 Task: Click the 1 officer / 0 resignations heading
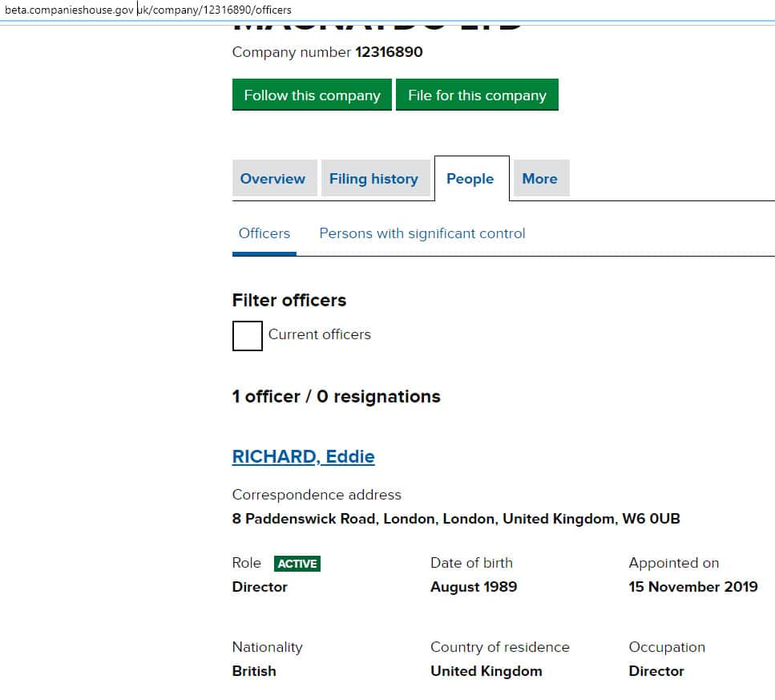(x=336, y=397)
